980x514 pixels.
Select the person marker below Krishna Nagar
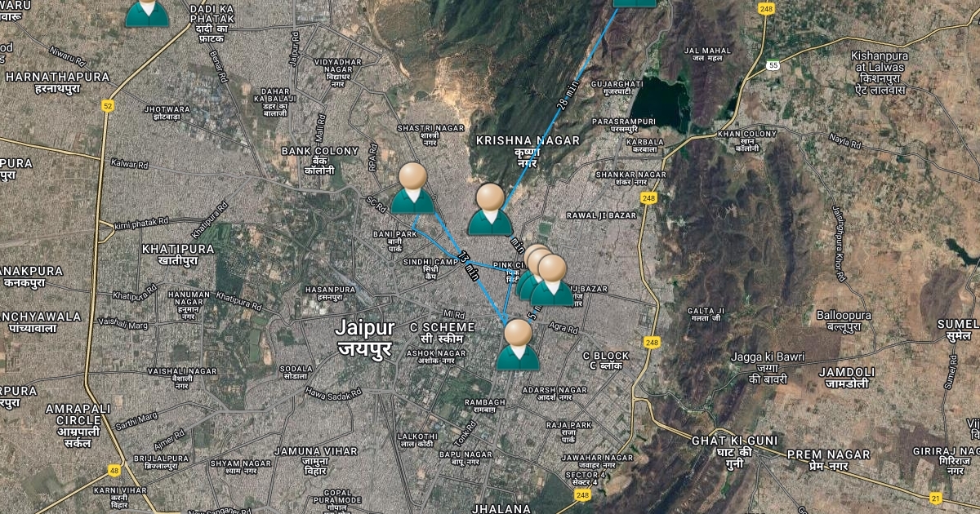pyautogui.click(x=490, y=210)
